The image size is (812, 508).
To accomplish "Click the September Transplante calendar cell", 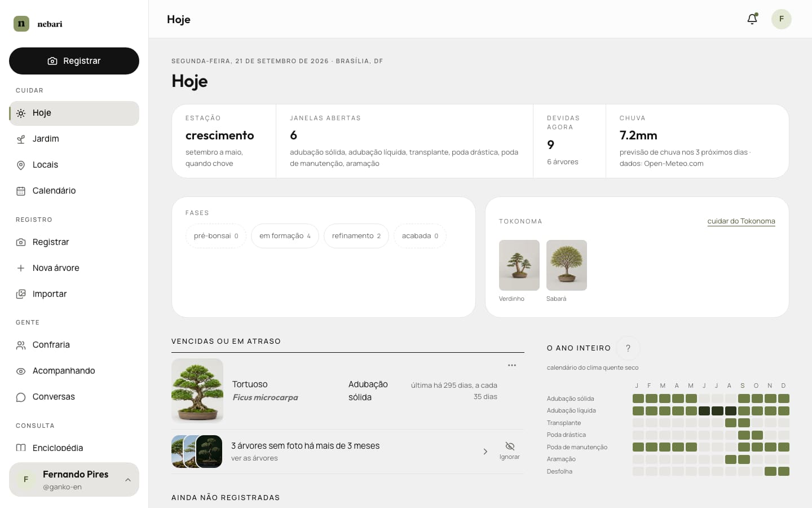I will (x=744, y=423).
